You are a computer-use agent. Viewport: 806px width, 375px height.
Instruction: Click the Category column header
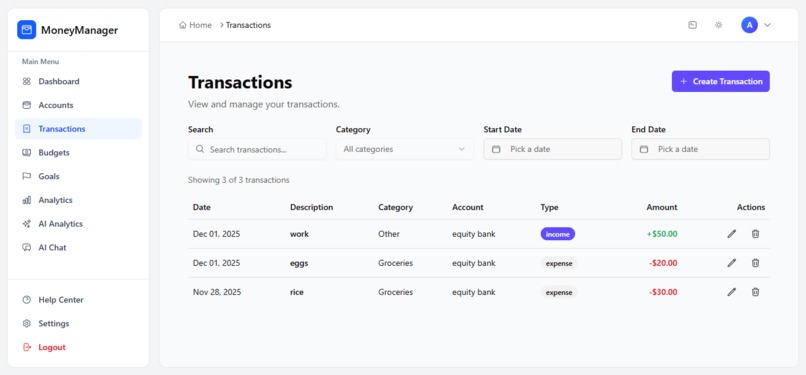pos(395,208)
